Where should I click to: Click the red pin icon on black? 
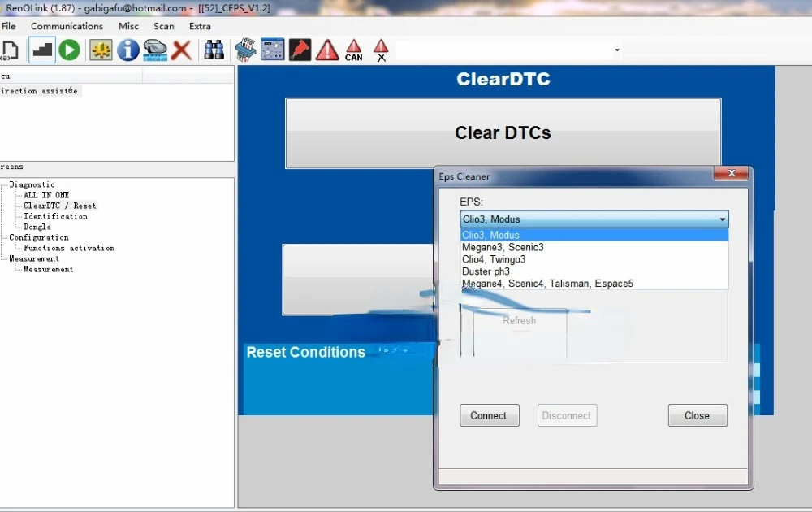click(x=300, y=50)
